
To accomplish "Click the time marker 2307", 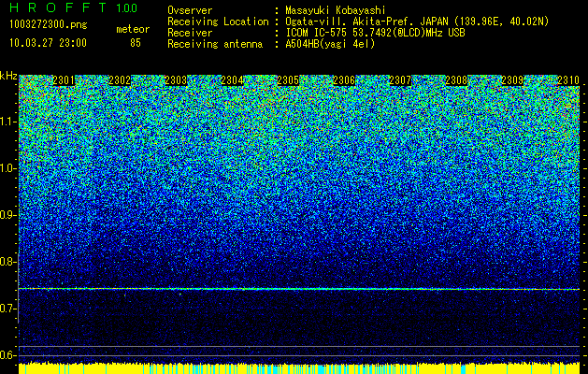I will [x=400, y=80].
